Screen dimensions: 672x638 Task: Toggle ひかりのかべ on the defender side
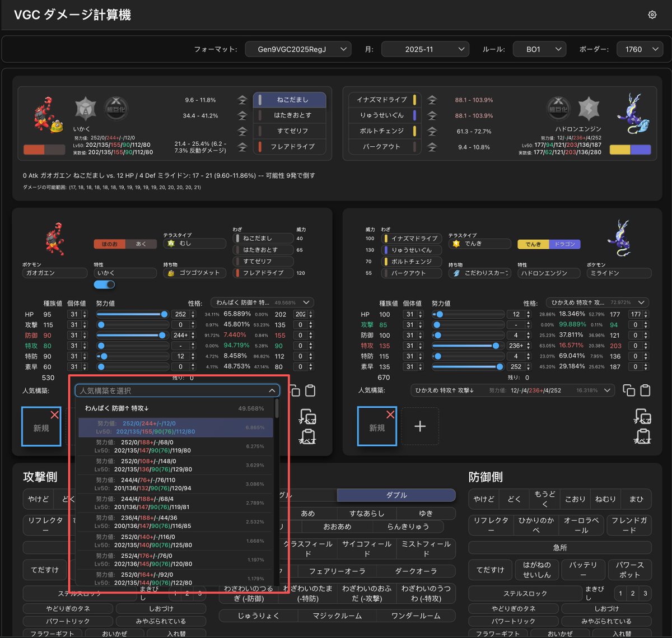click(536, 525)
